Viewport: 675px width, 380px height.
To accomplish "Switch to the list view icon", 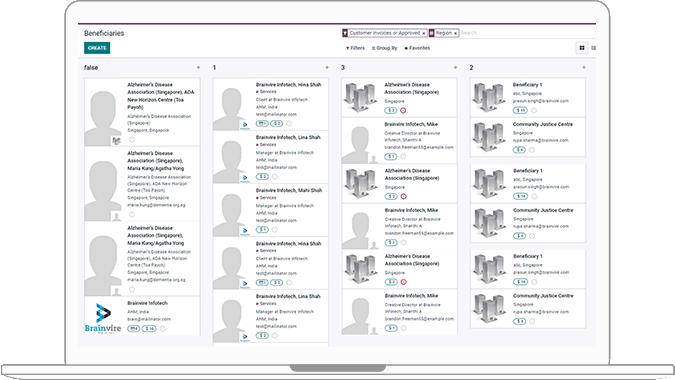I will coord(594,48).
